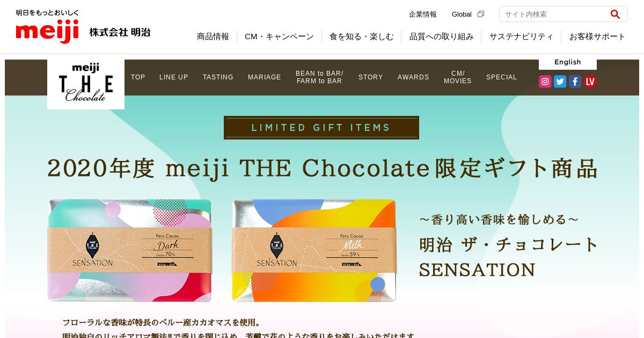Open the 品質への取り組み menu

coord(442,36)
